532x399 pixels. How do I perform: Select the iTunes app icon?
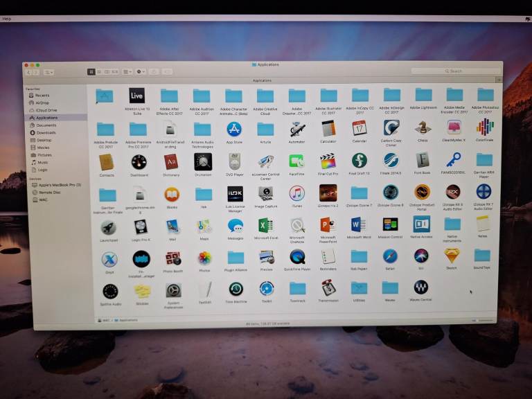pyautogui.click(x=297, y=193)
